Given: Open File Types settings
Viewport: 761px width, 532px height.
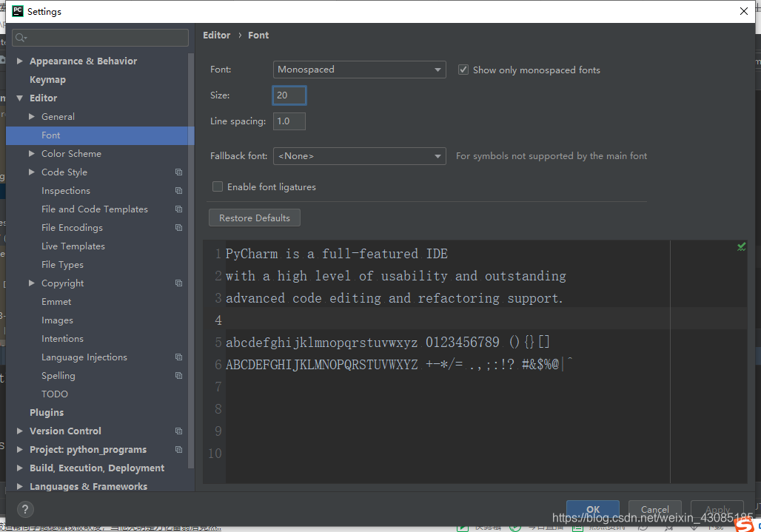Looking at the screenshot, I should (x=62, y=265).
